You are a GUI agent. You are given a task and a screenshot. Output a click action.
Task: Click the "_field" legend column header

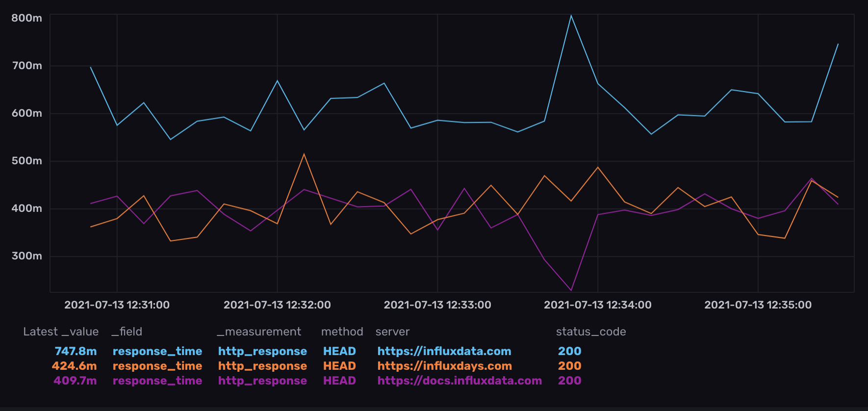tap(127, 332)
